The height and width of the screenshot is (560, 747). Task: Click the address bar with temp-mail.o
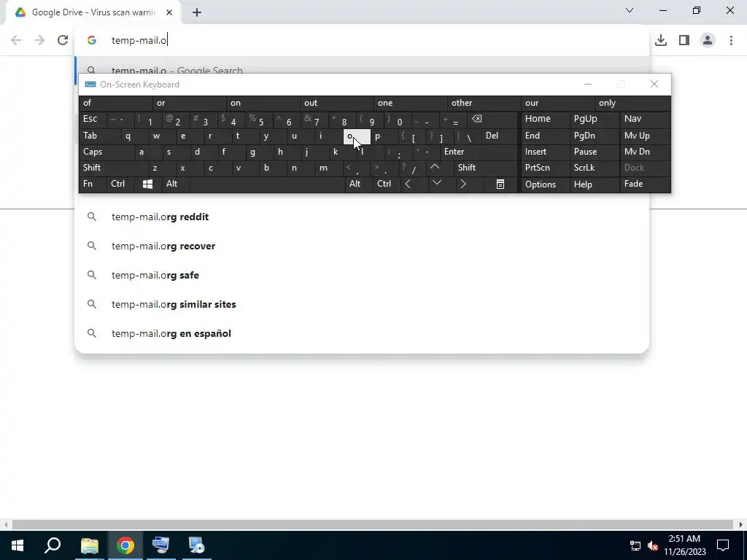pos(362,40)
